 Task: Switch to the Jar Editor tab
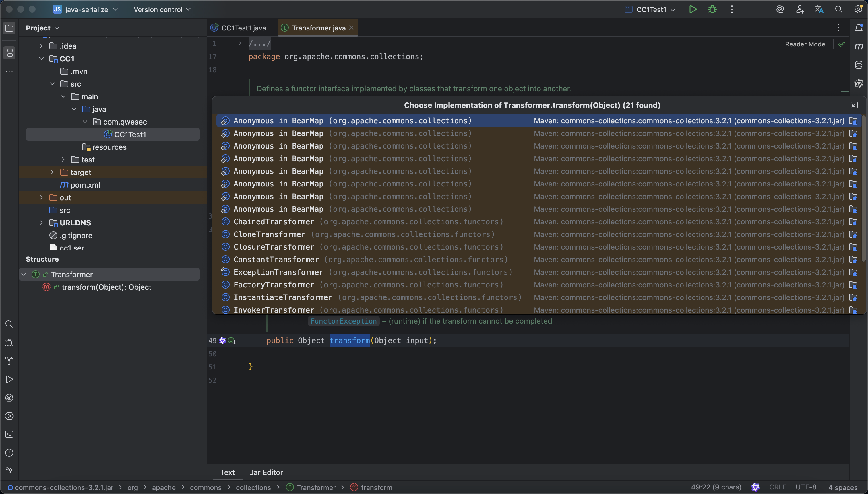[x=266, y=472]
